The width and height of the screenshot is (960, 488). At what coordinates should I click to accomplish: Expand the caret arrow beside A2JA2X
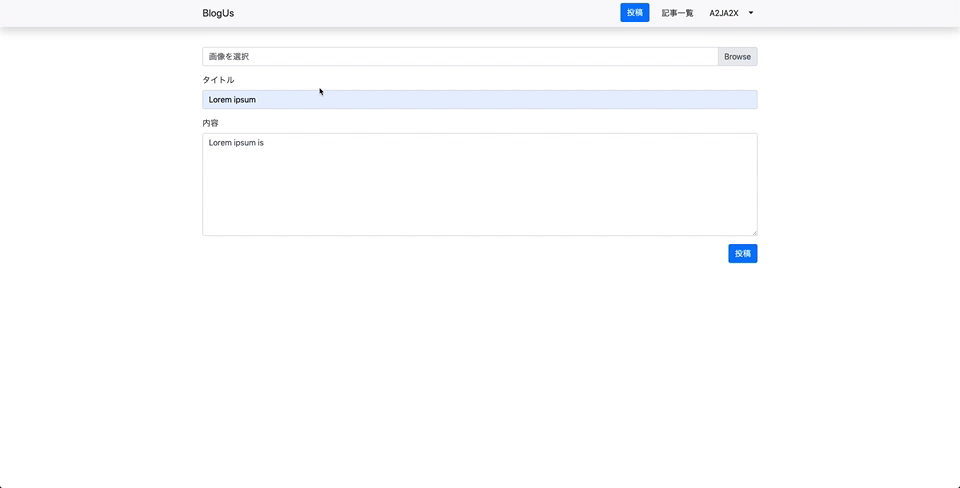(751, 13)
